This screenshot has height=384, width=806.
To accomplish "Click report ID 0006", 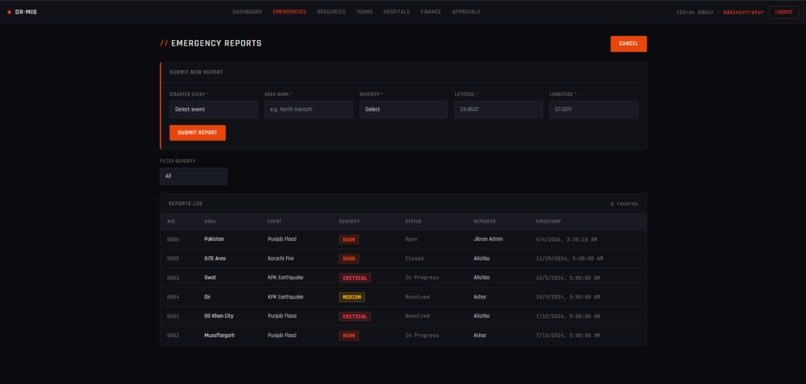I will click(173, 240).
